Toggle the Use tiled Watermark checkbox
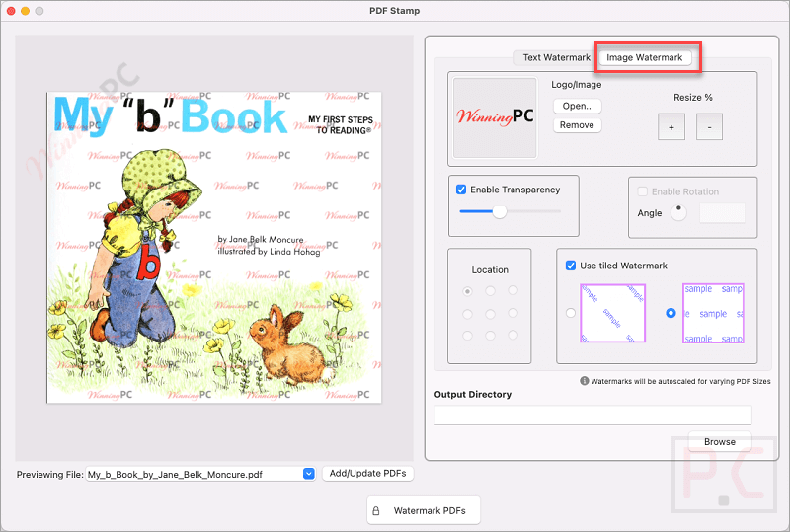Image resolution: width=790 pixels, height=532 pixels. 571,266
